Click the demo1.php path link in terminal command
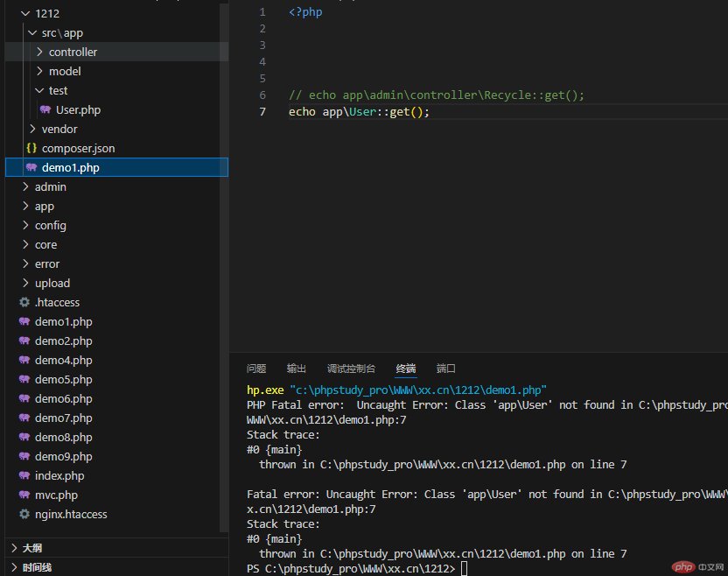 pos(418,390)
